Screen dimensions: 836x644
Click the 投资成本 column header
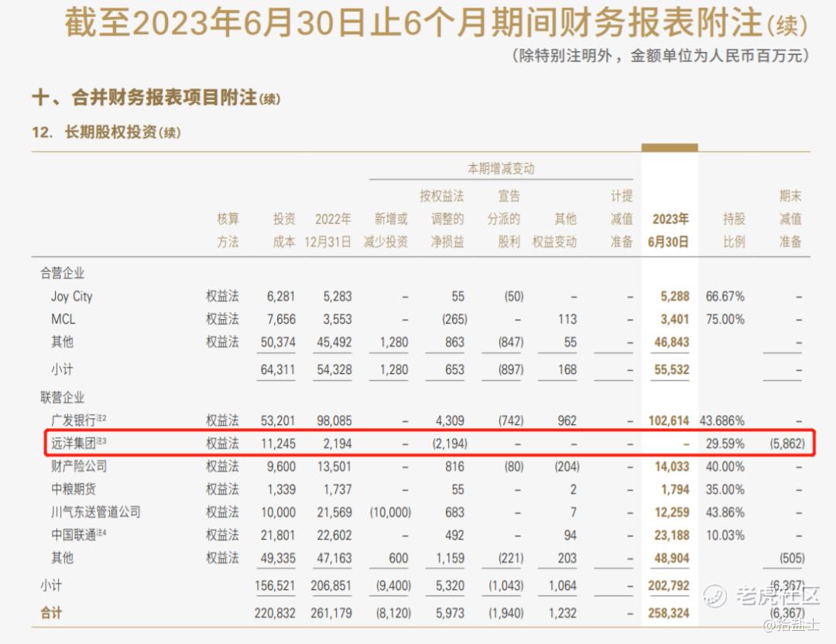[284, 230]
